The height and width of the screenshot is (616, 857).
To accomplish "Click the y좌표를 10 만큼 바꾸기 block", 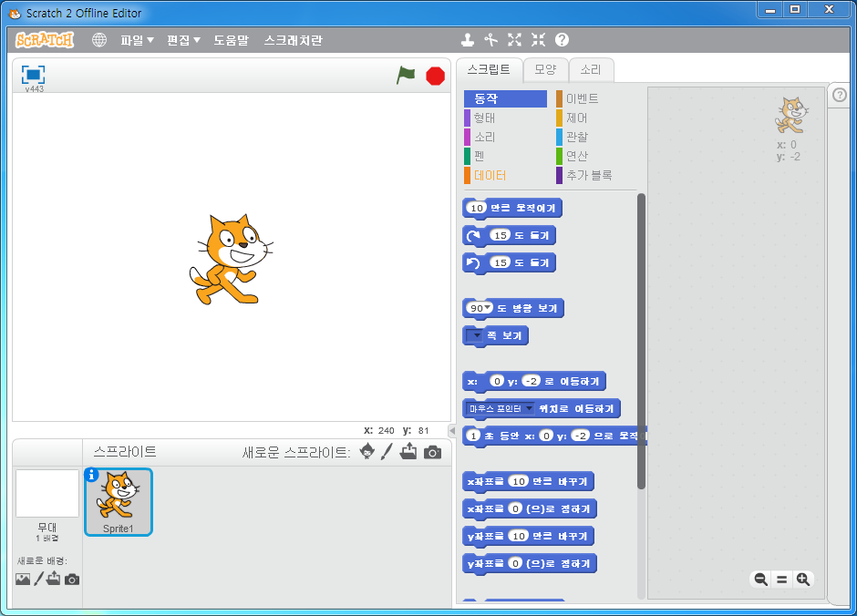I will (x=528, y=536).
